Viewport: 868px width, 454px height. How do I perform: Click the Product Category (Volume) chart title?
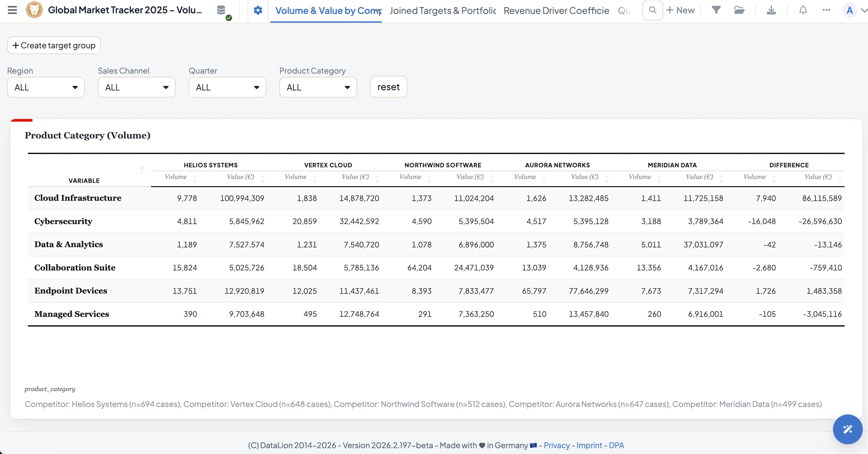[88, 135]
